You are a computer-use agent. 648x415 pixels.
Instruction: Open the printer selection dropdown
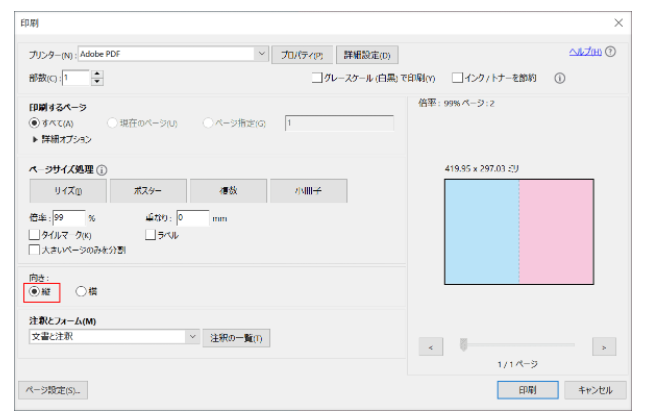click(262, 54)
